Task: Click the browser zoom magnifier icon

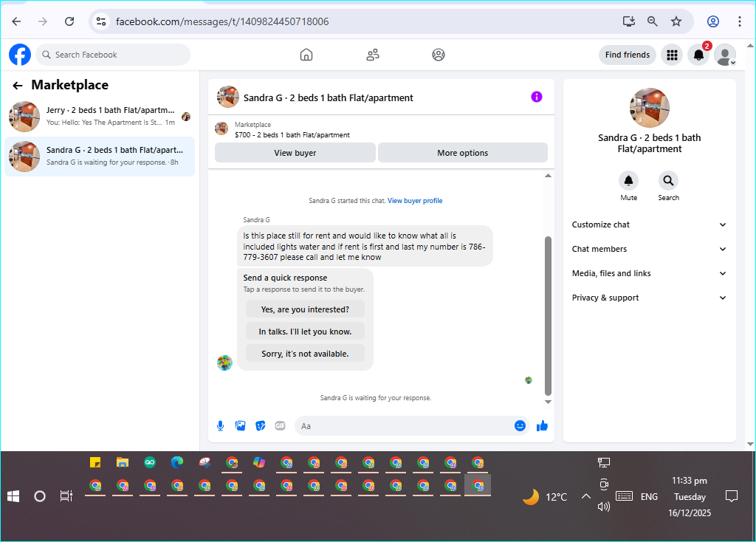Action: click(653, 21)
